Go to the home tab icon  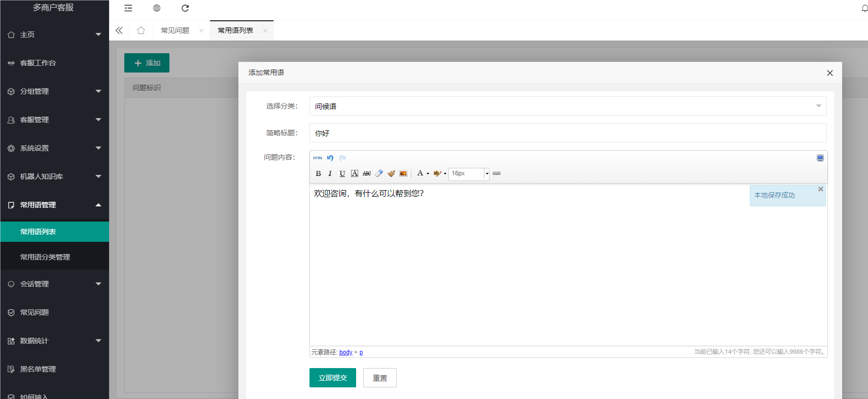pyautogui.click(x=141, y=30)
